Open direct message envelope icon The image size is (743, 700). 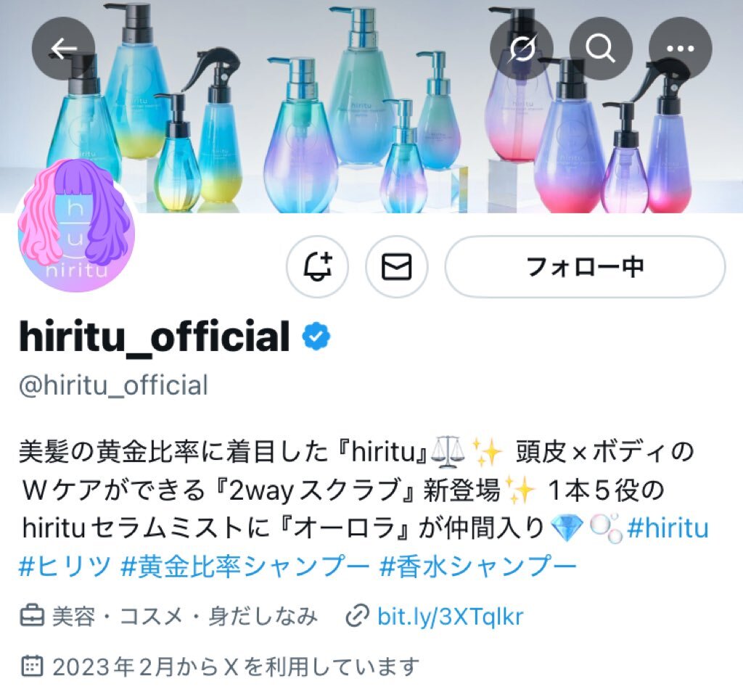(397, 267)
